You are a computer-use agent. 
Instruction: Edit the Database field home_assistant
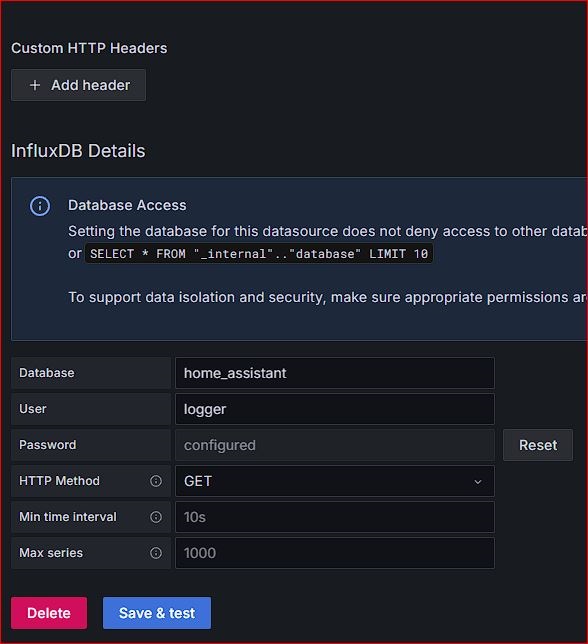click(335, 373)
